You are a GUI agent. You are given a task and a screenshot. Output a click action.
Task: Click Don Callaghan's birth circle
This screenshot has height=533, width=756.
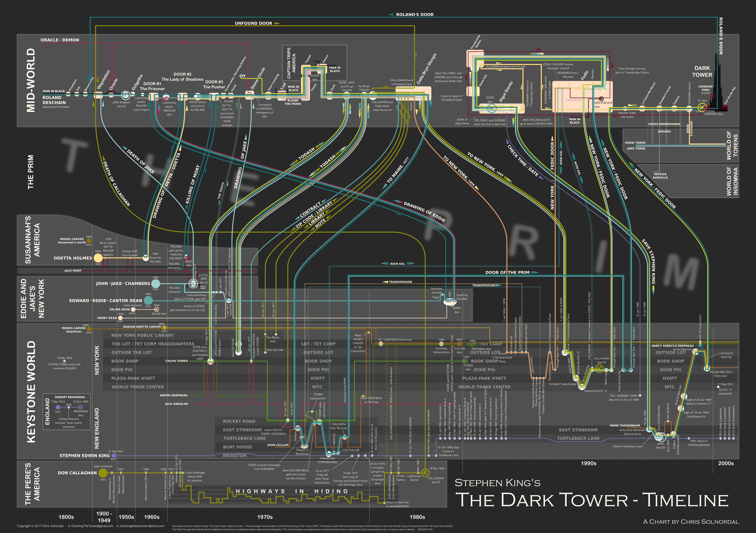(x=103, y=473)
